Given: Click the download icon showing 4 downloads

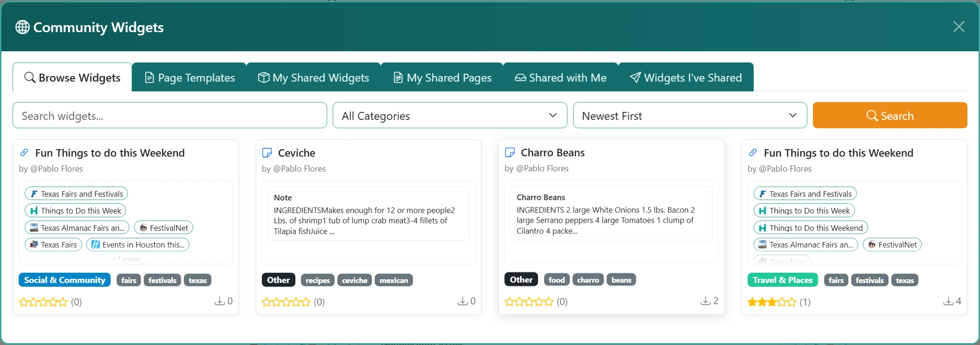Looking at the screenshot, I should [x=948, y=301].
